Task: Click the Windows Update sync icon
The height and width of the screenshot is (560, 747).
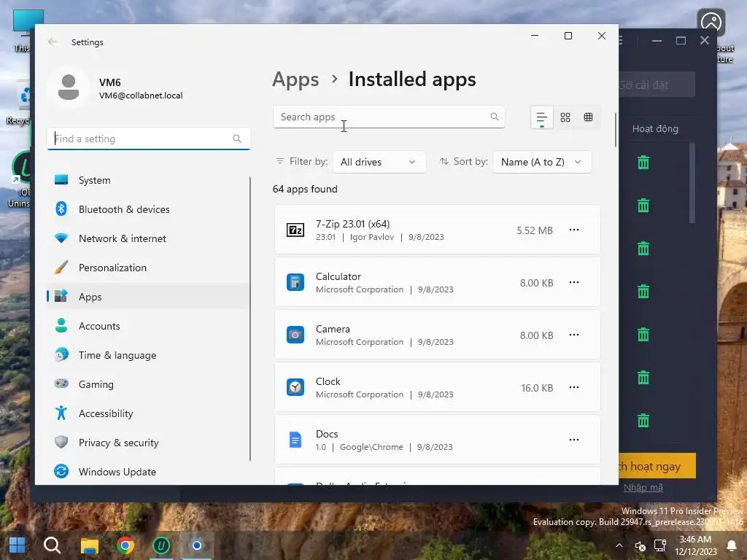Action: [61, 471]
